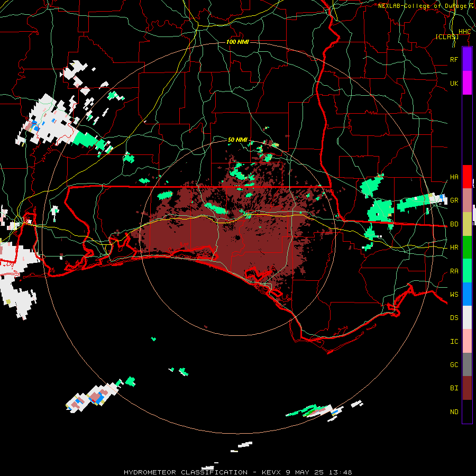
Task: Select the olive-yellow BD legend swatch
Action: (x=467, y=224)
